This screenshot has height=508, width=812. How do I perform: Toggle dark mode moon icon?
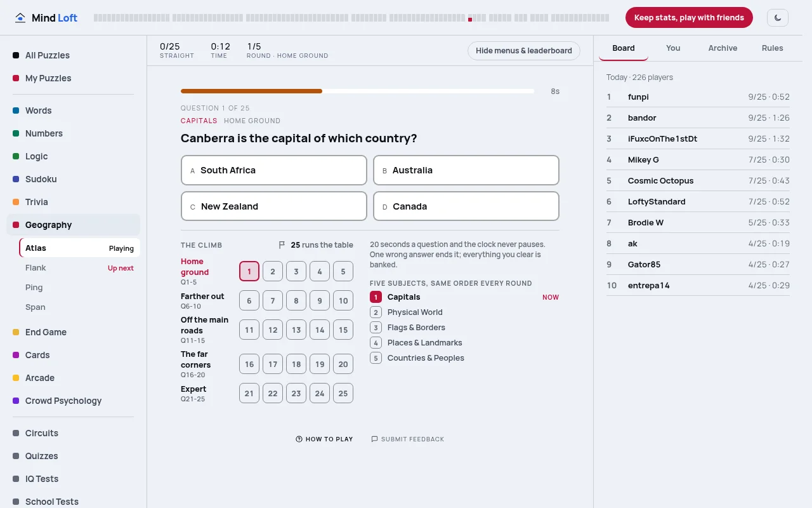tap(778, 18)
